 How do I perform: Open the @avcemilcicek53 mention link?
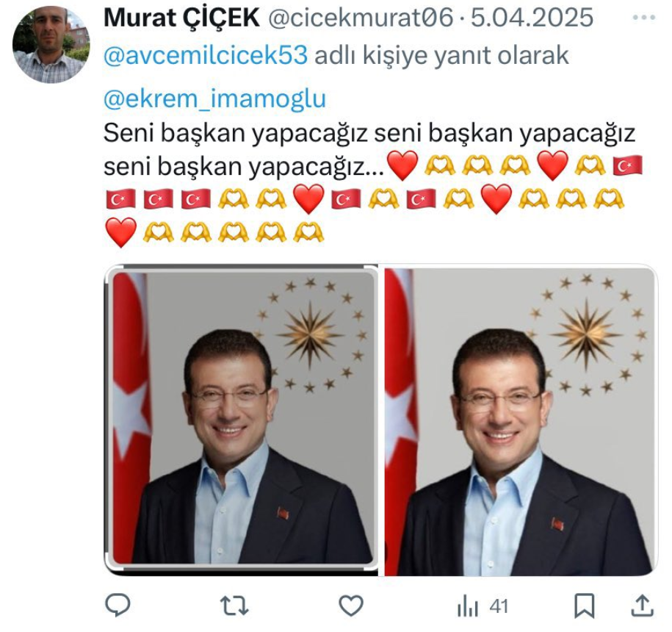coord(206,55)
